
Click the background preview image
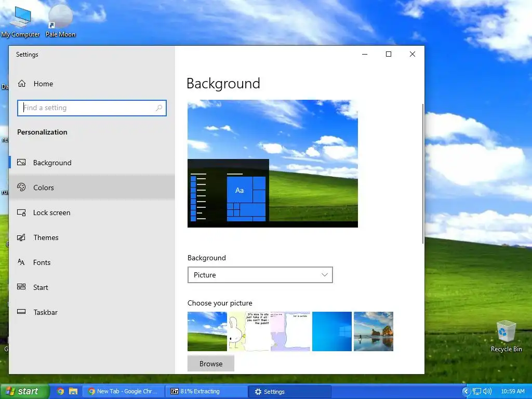point(272,164)
